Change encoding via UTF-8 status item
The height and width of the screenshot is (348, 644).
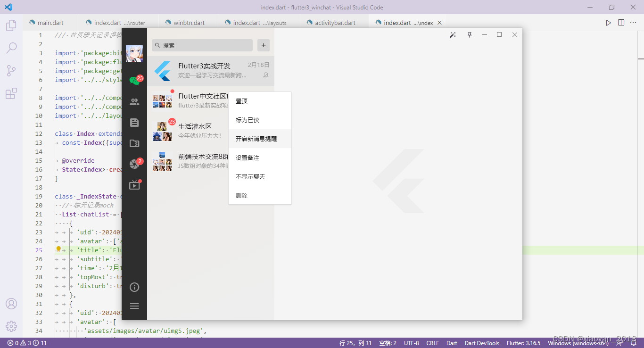point(411,343)
